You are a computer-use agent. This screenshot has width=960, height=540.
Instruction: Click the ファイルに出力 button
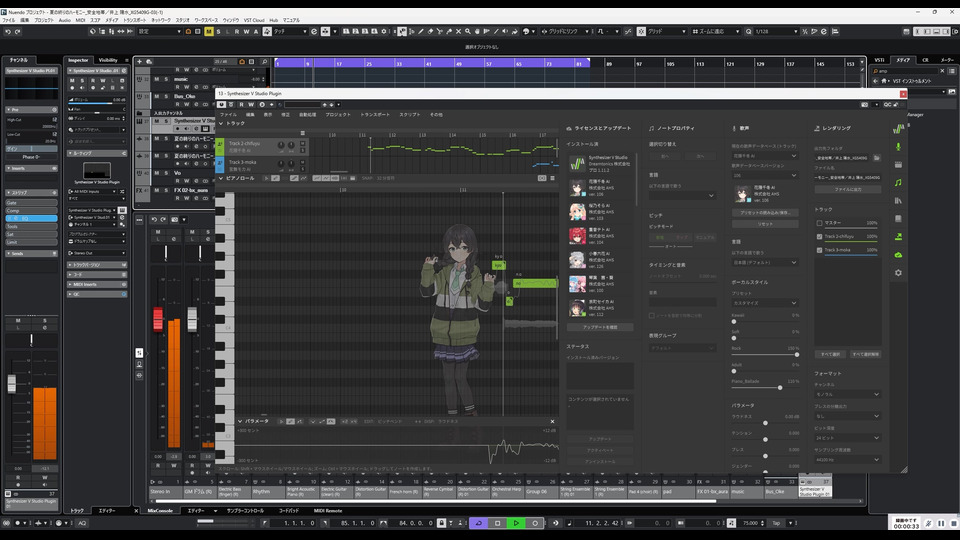pyautogui.click(x=848, y=189)
